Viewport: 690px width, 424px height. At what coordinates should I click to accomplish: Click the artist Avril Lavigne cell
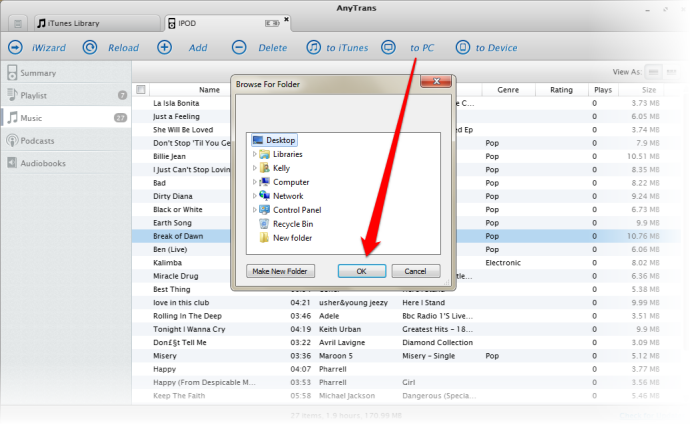[342, 342]
